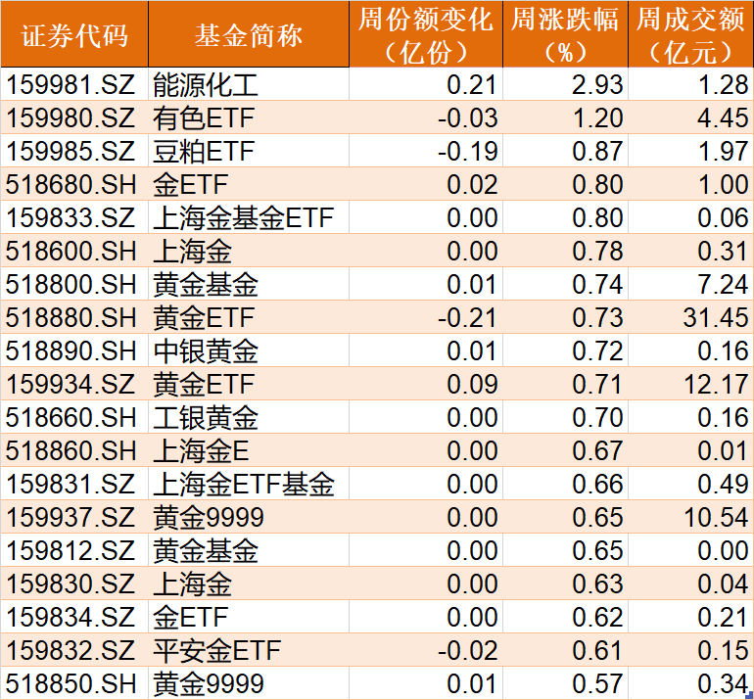Click the 0.49 turnover cell
The image size is (754, 700).
coord(690,484)
